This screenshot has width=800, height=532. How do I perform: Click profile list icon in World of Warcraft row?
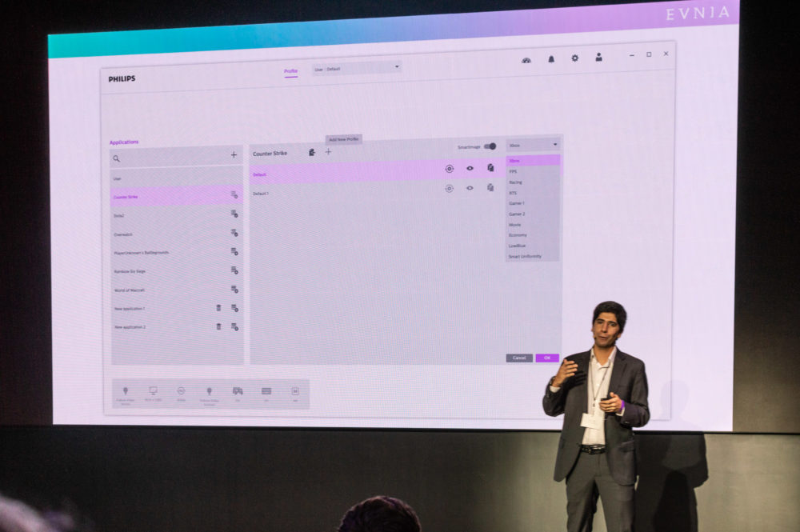(234, 290)
